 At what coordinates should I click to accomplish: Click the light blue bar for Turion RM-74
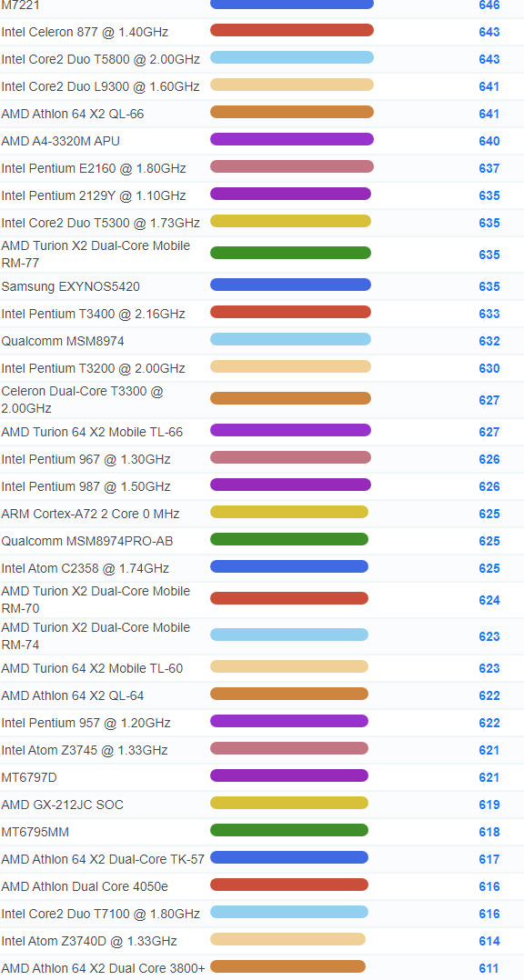289,635
